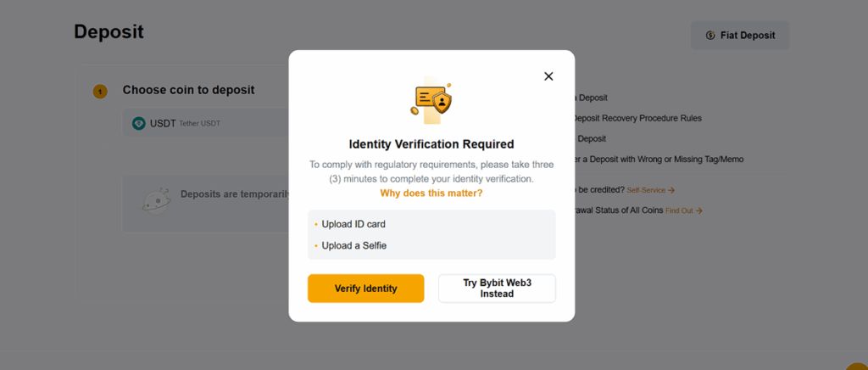This screenshot has height=370, width=868.
Task: Click the ID card shield illustration
Action: [431, 100]
